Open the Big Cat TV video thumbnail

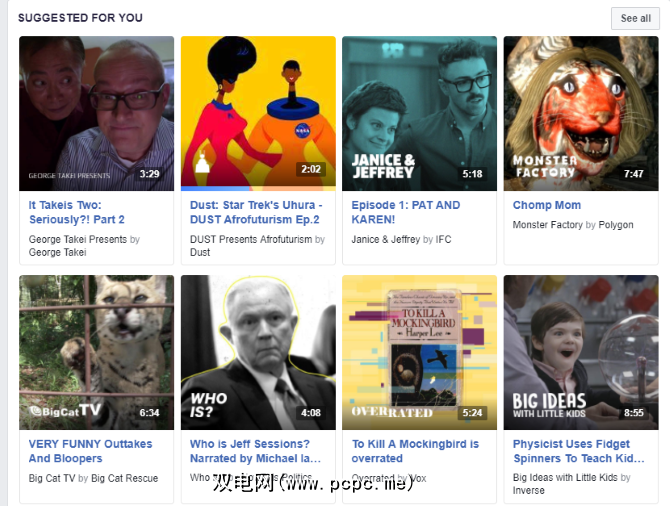tap(97, 352)
